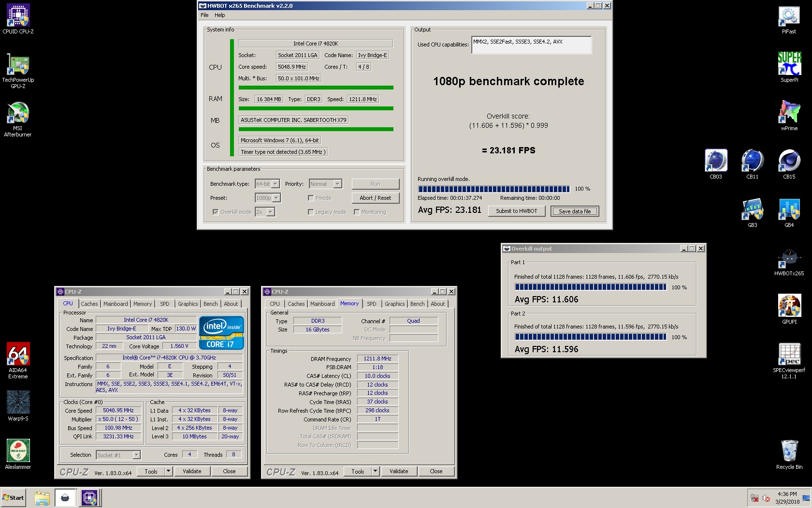Viewport: 812px width, 508px height.
Task: Click Submit to HWBOT button
Action: (x=517, y=211)
